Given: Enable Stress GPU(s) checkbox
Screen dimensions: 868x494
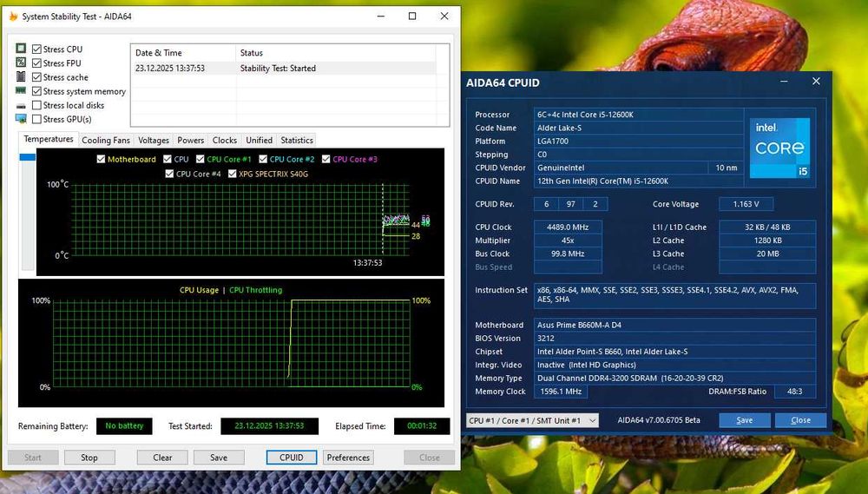Looking at the screenshot, I should click(36, 119).
